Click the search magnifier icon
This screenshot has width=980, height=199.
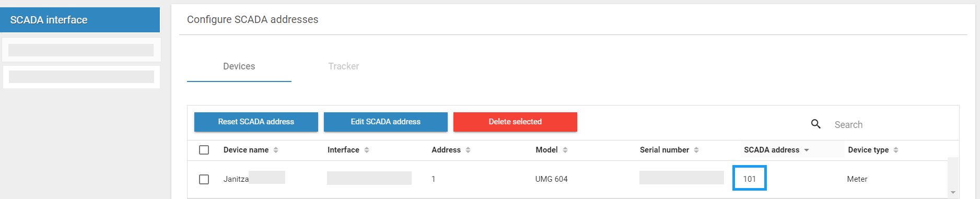815,124
